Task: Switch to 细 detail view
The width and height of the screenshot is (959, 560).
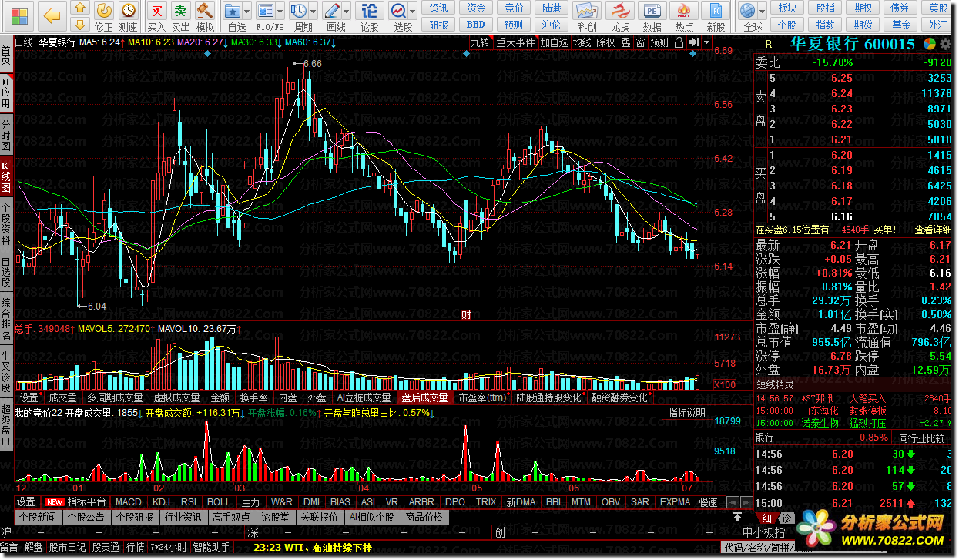Action: [767, 518]
